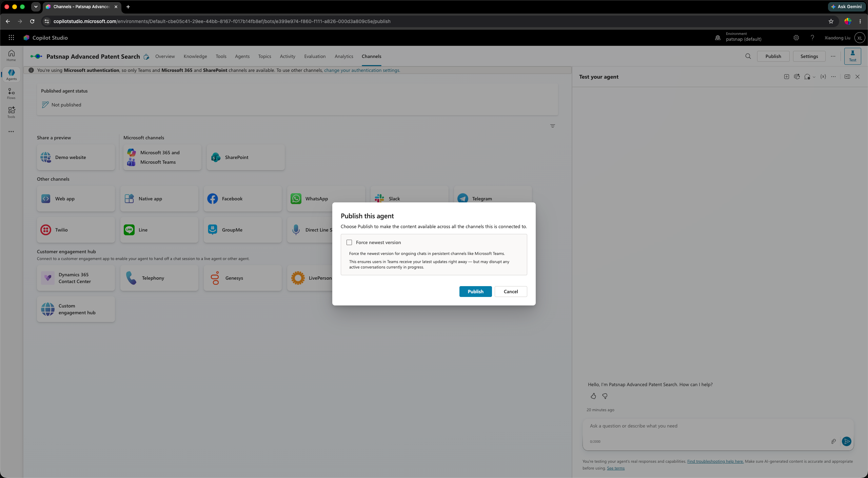Bookmark this page with the star icon
Screen dimensions: 868x478
[x=831, y=21]
